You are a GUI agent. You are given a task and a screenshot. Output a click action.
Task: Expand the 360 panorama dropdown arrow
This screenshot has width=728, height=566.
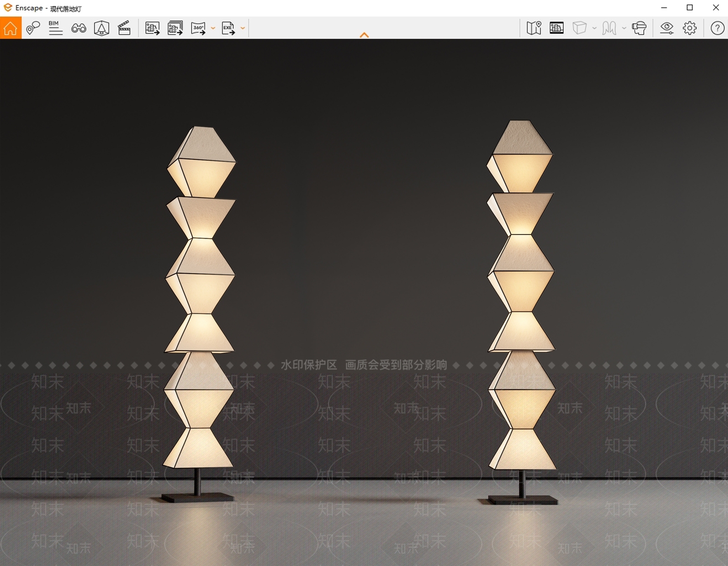coord(213,28)
